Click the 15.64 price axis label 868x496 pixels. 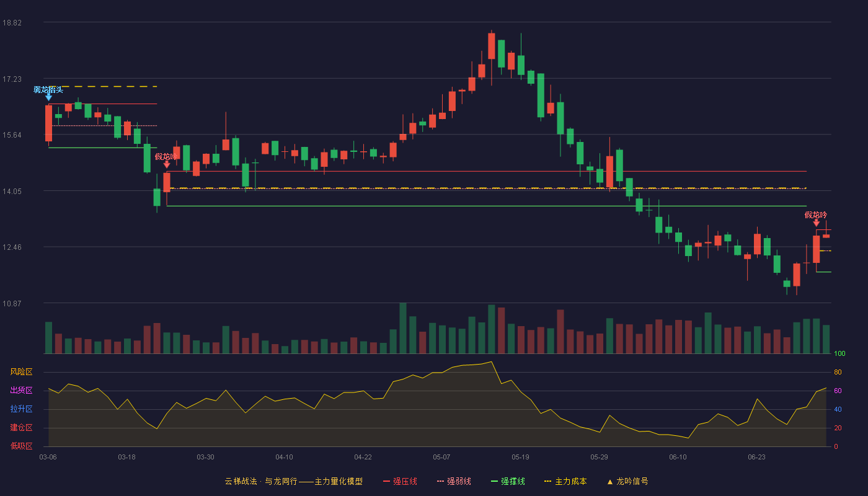coord(12,135)
